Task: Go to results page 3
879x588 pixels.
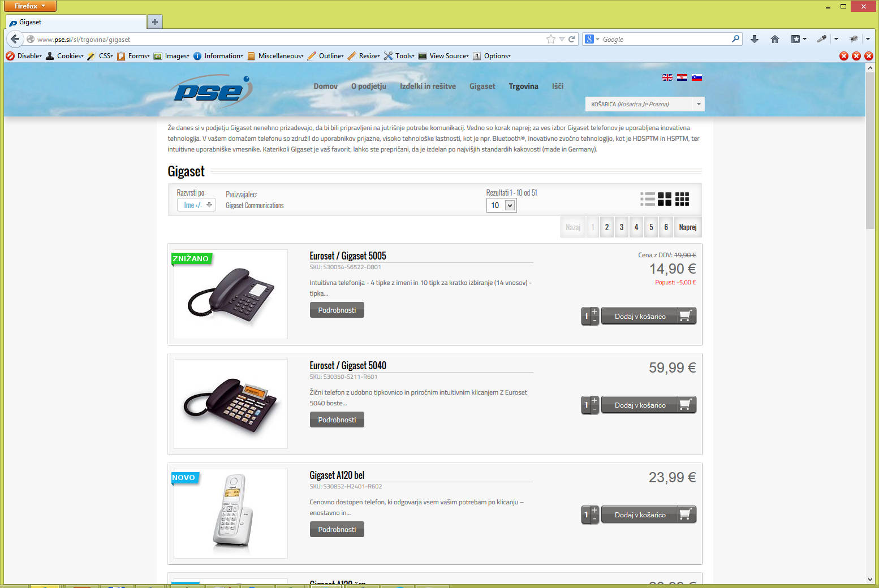Action: (x=622, y=227)
